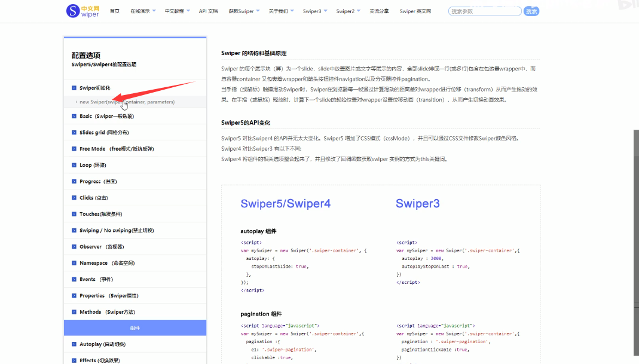Expand the 获取Swiper dropdown menu
The width and height of the screenshot is (639, 364).
point(244,11)
